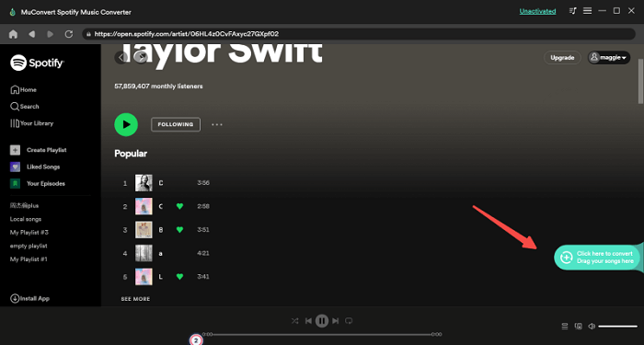Unlike track 5 via green heart
Viewport: 644px width, 345px height.
(x=179, y=276)
